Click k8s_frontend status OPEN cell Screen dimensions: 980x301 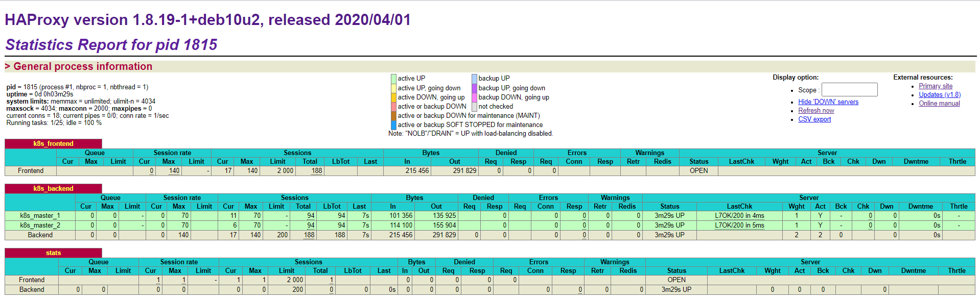(x=698, y=171)
